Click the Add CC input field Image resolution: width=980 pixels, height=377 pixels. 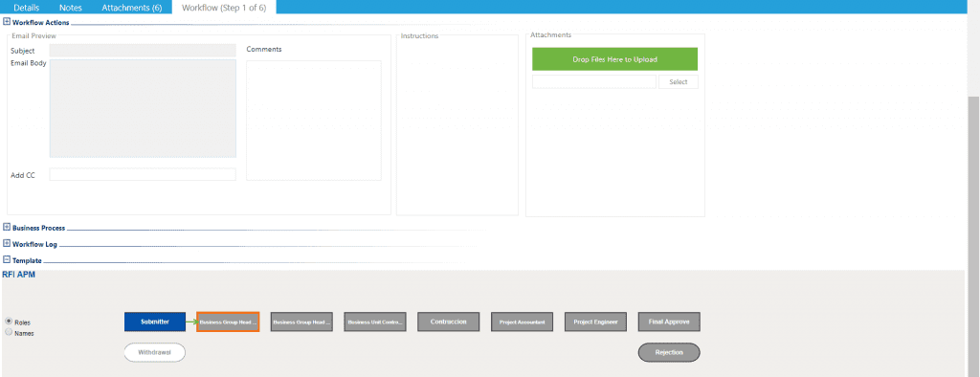[x=143, y=174]
